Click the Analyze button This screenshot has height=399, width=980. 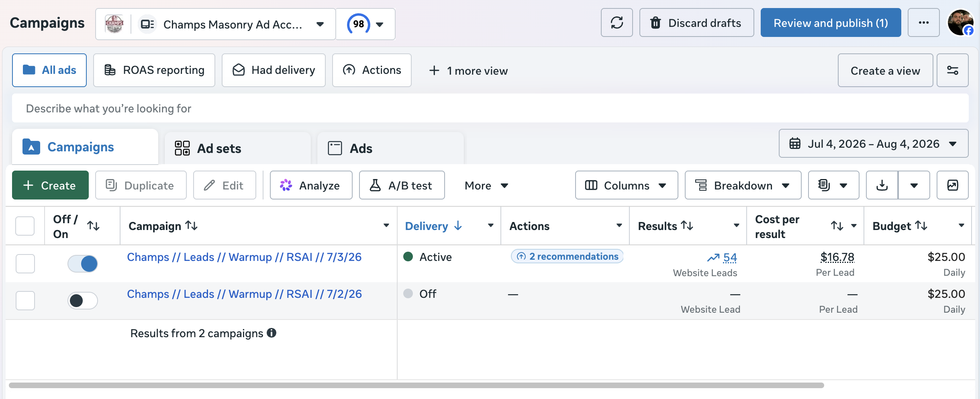311,185
